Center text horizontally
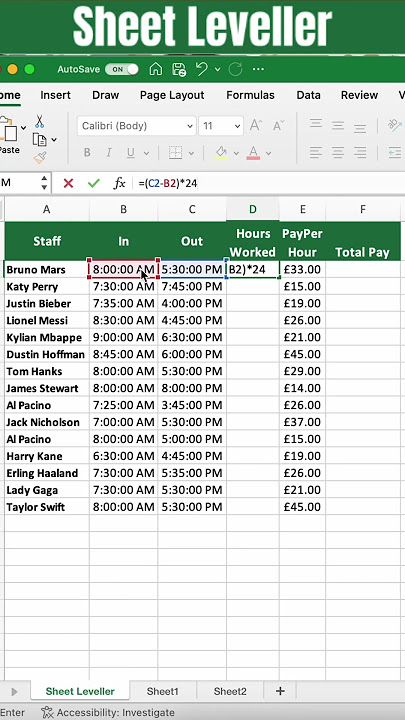This screenshot has width=405, height=720. point(338,152)
